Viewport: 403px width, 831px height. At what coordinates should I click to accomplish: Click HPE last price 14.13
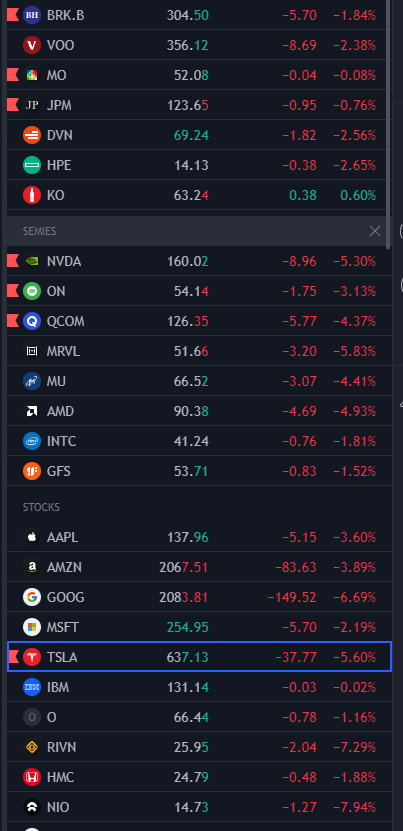tap(191, 166)
